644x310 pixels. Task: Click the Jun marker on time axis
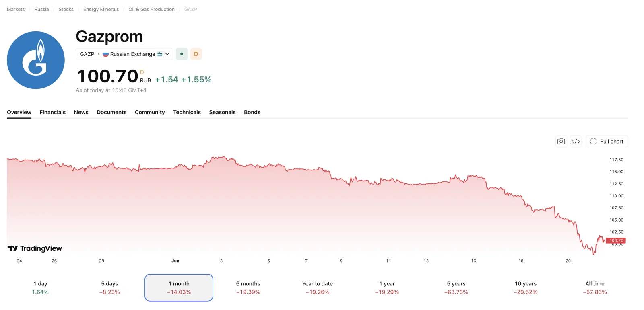click(x=175, y=261)
